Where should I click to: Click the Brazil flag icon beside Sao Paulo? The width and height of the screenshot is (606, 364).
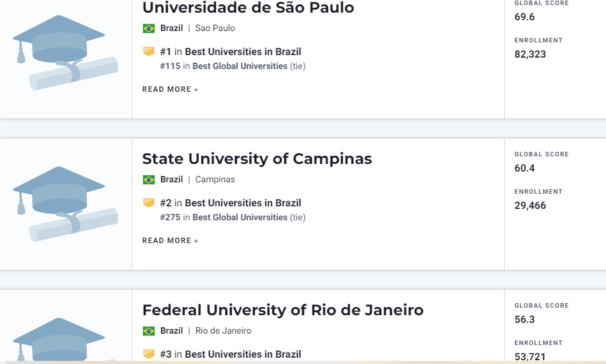pyautogui.click(x=149, y=28)
